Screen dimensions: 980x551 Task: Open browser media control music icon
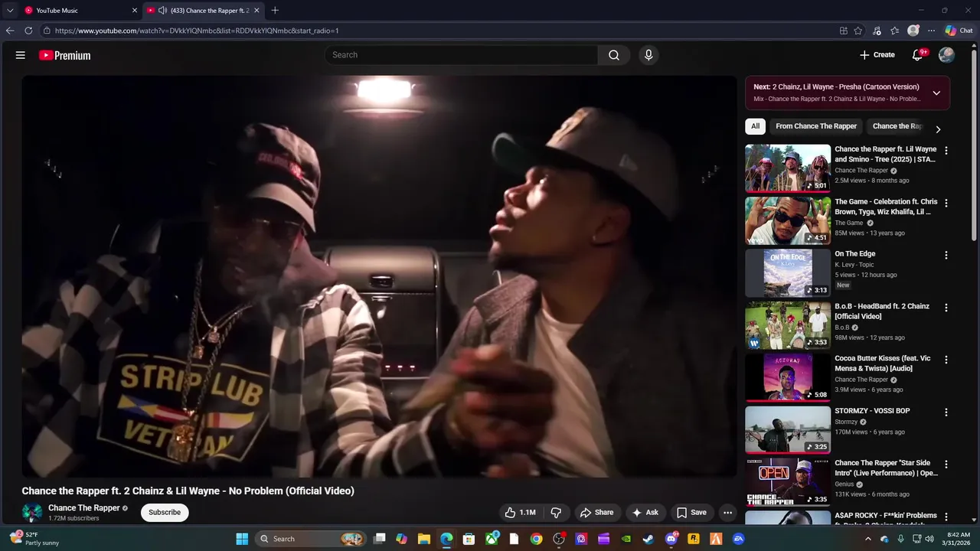tap(877, 31)
